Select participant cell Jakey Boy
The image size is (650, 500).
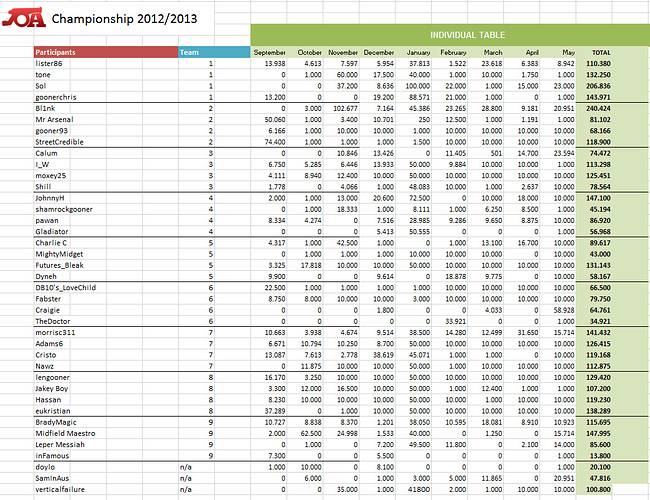click(x=52, y=388)
